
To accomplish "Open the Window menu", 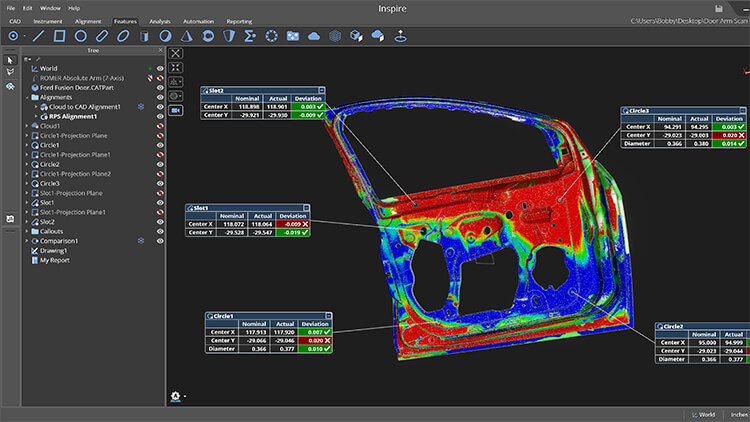I will click(x=50, y=8).
